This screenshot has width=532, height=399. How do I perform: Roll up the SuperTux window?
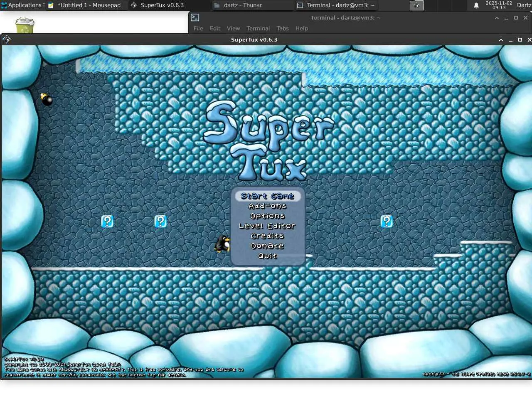[501, 40]
